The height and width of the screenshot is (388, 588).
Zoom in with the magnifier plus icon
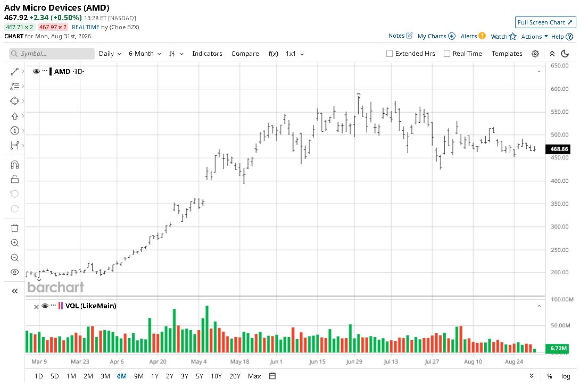point(14,243)
